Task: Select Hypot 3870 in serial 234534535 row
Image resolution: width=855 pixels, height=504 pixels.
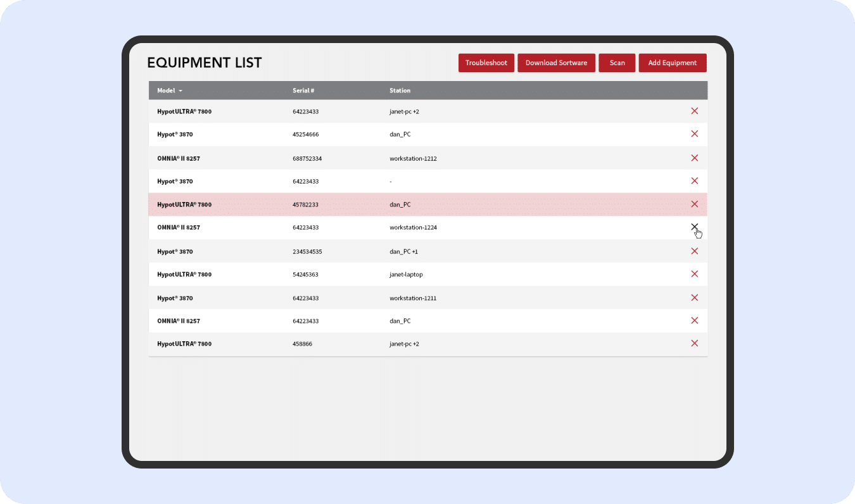Action: pyautogui.click(x=175, y=251)
